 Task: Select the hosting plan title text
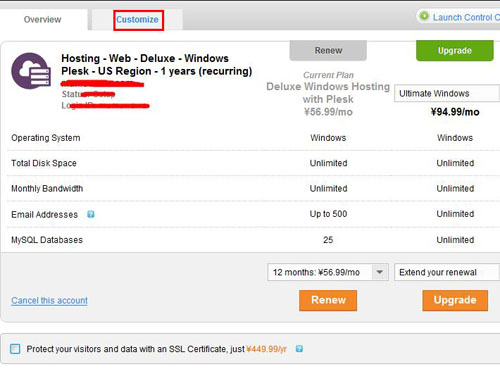tap(157, 65)
